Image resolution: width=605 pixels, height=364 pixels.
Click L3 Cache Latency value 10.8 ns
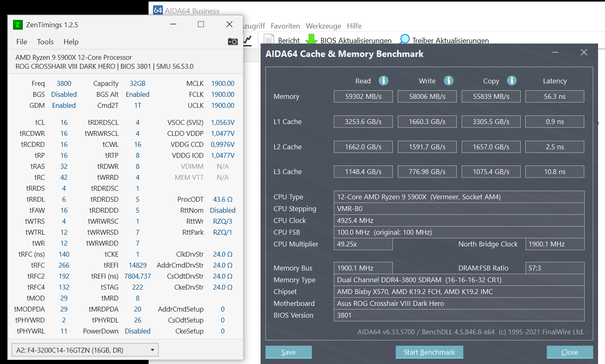(555, 172)
